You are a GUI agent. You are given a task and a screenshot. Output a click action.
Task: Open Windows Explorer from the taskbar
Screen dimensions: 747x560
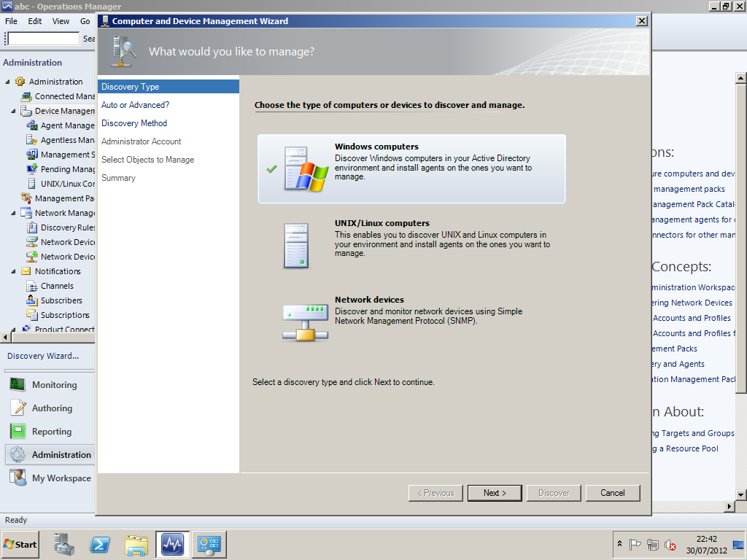point(136,544)
